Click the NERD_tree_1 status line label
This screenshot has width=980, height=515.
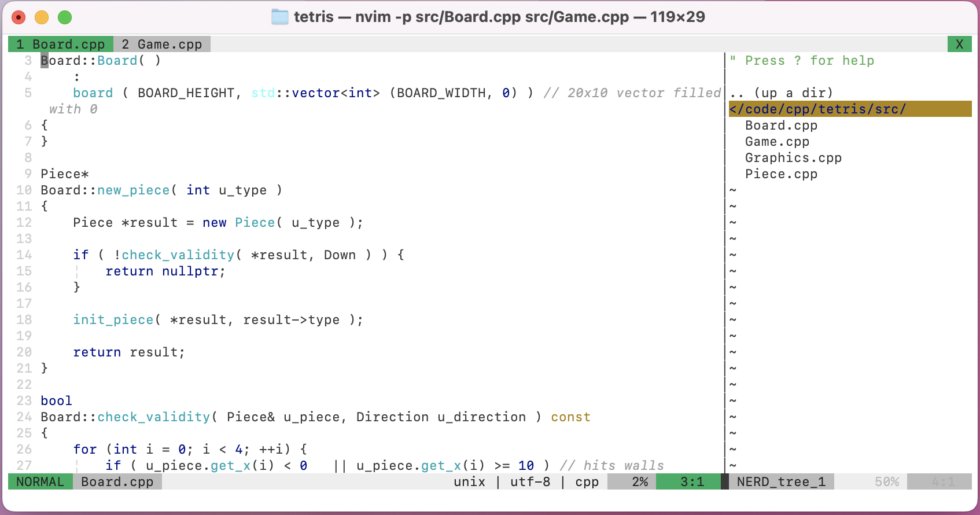pyautogui.click(x=781, y=482)
